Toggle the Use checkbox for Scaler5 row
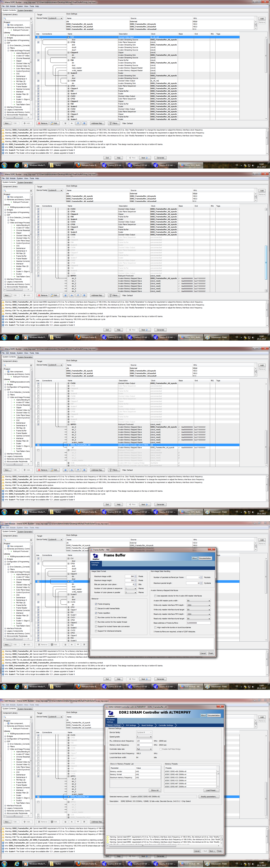Viewport: 270px width, 868px height. [x=38, y=232]
